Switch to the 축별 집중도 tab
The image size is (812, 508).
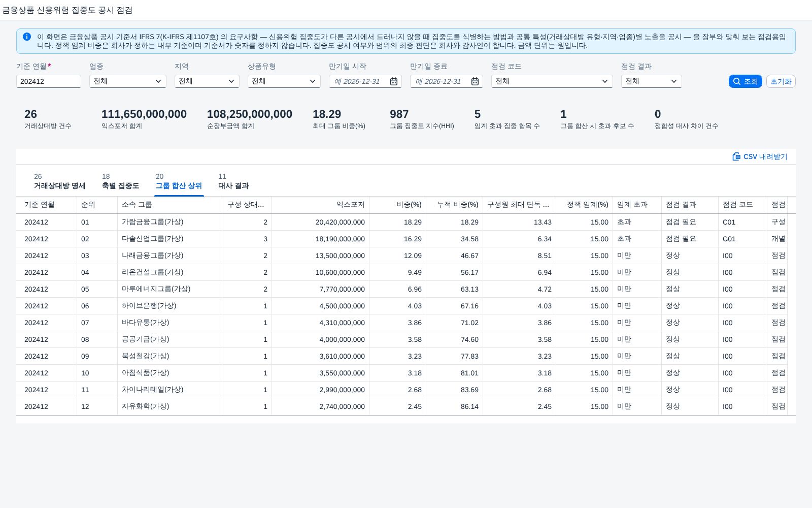[120, 182]
